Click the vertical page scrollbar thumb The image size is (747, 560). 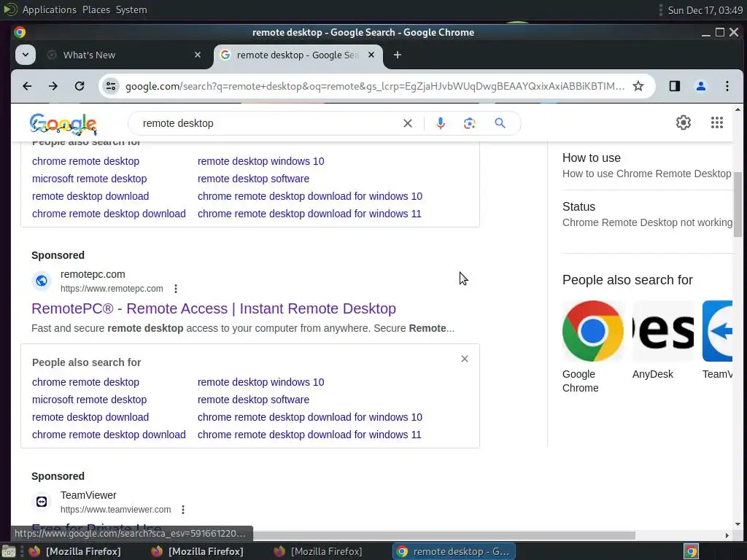pos(738,204)
